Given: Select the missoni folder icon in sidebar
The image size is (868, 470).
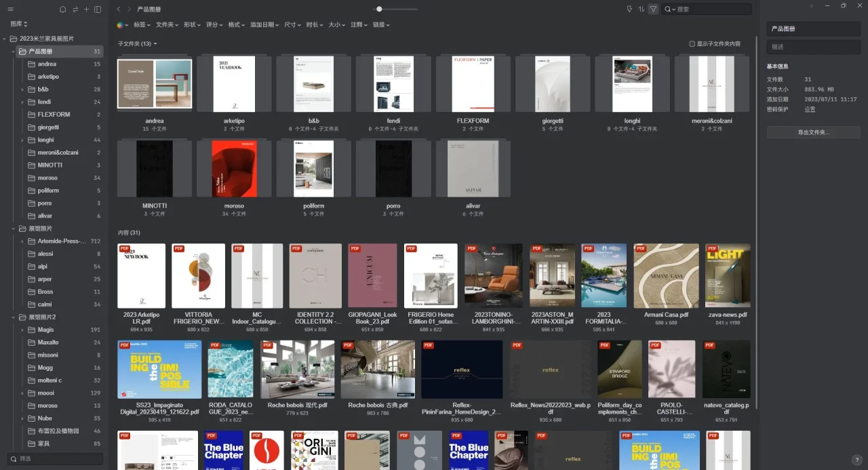Looking at the screenshot, I should click(32, 355).
